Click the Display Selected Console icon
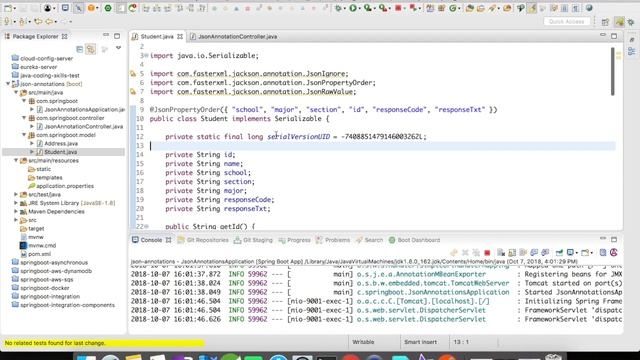The height and width of the screenshot is (360, 640). [x=571, y=253]
